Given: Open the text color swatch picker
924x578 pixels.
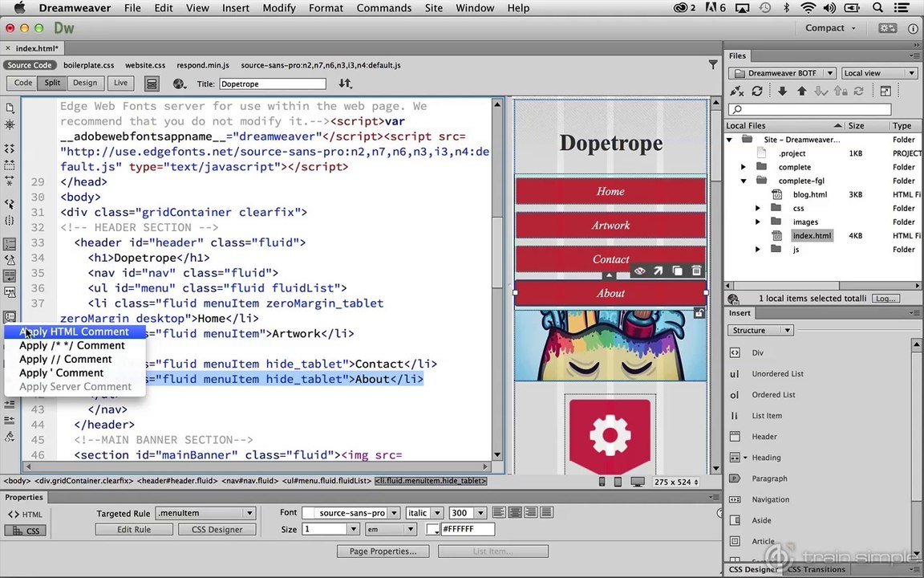Looking at the screenshot, I should point(432,530).
